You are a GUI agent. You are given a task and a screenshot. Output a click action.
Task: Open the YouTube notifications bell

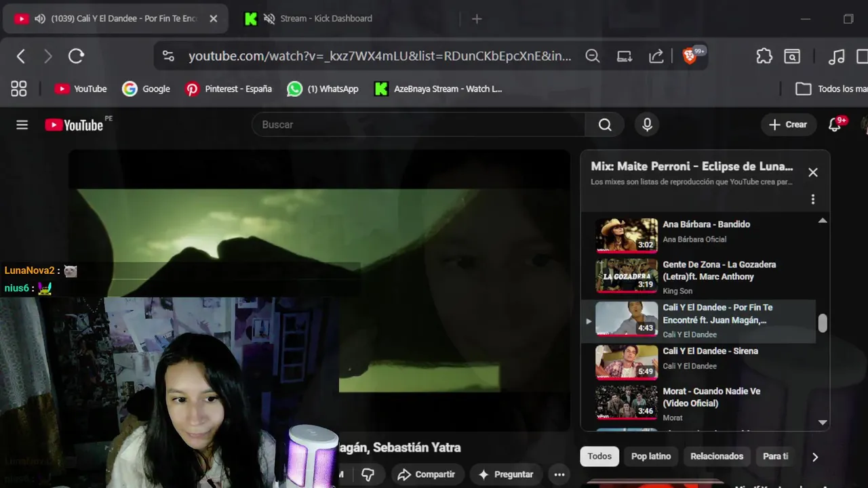click(x=835, y=125)
